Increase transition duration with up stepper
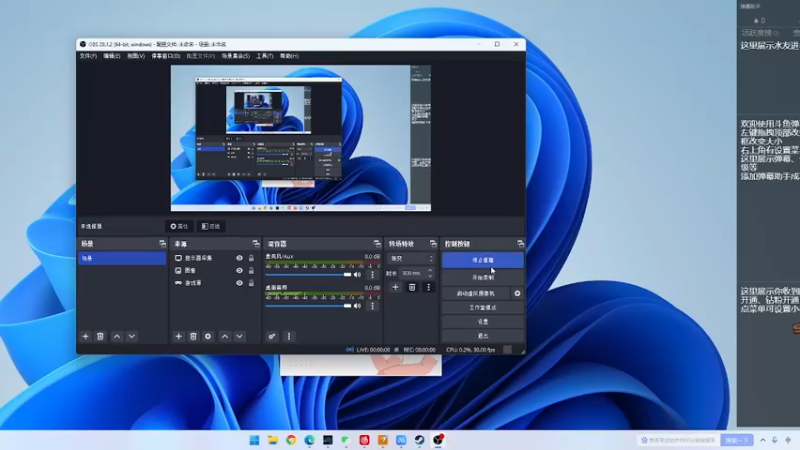Viewport: 800px width, 450px height. [430, 270]
